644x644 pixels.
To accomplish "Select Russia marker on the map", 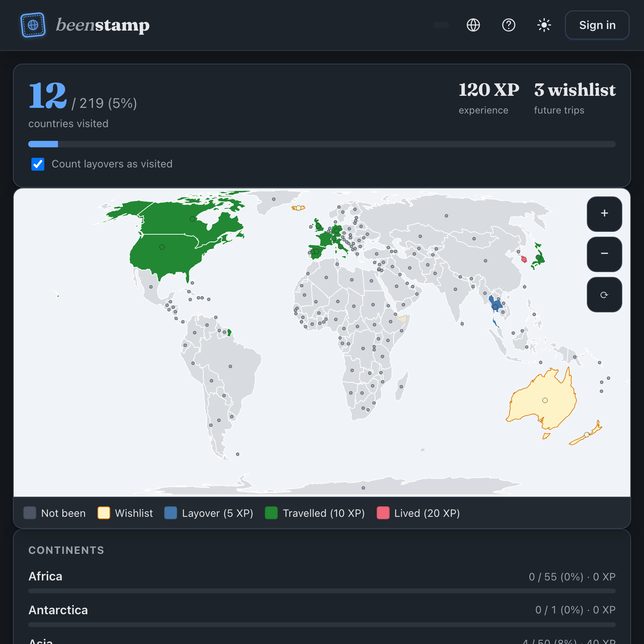I will (446, 216).
